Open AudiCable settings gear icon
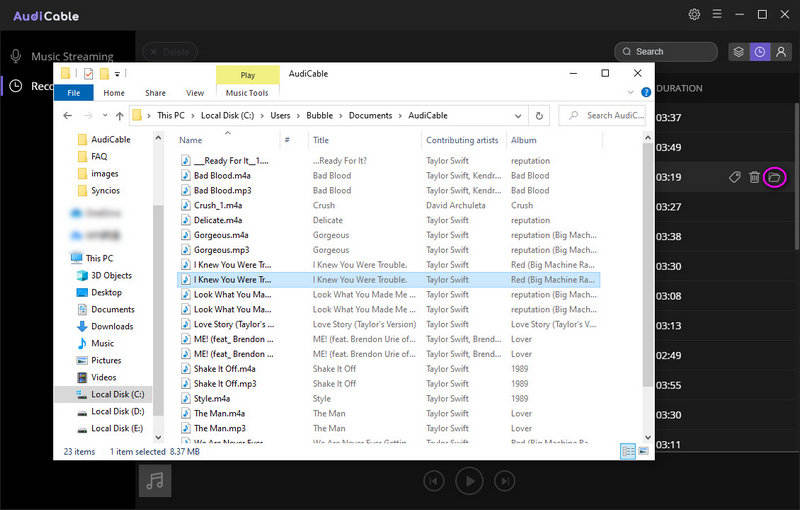The image size is (800, 510). pos(694,14)
